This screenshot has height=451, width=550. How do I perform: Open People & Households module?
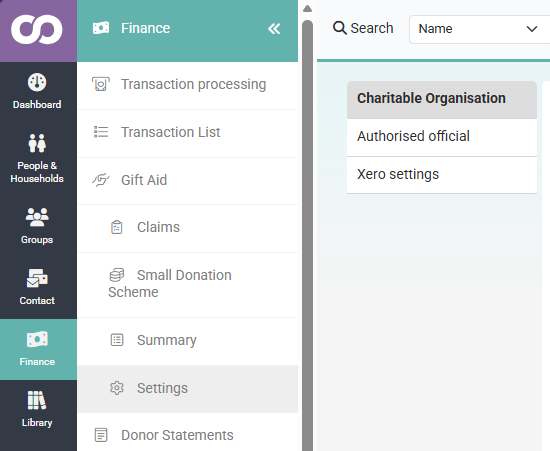[x=38, y=158]
